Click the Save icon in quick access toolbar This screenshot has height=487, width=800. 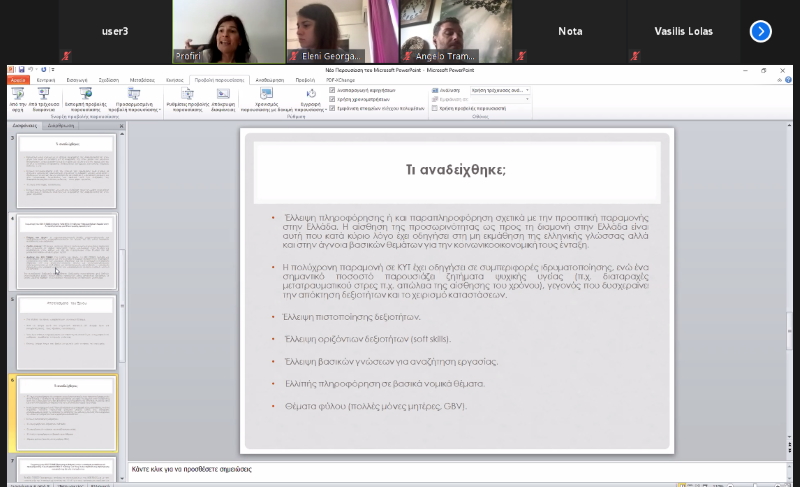[22, 70]
